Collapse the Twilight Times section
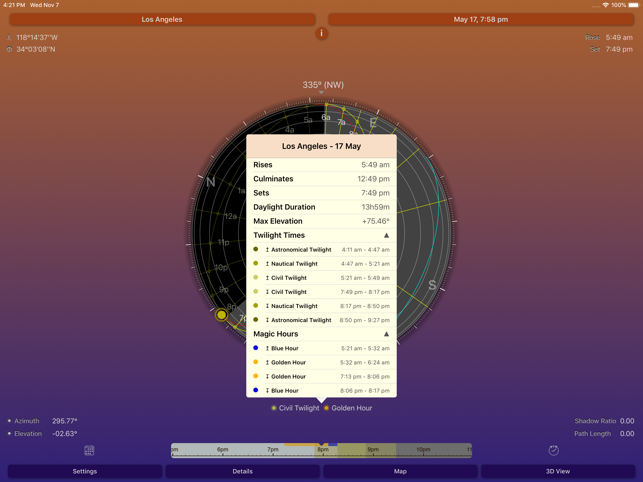Viewport: 643px width, 482px height. coord(386,236)
